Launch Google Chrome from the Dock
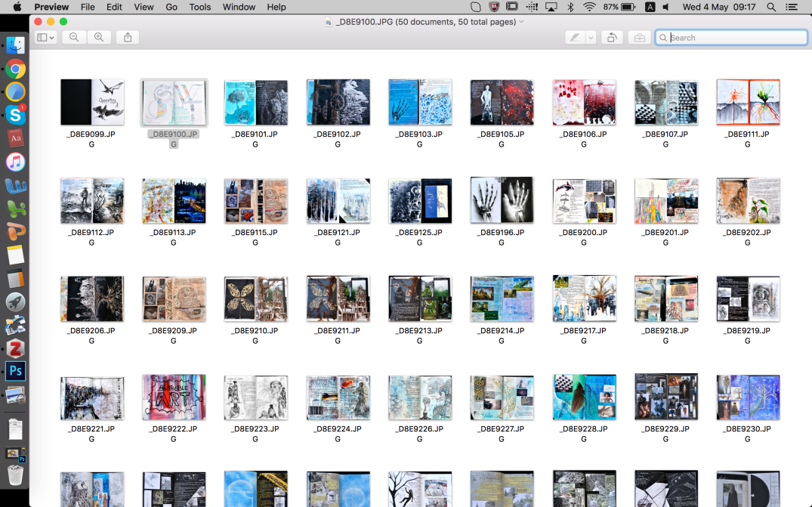The width and height of the screenshot is (812, 507). (16, 70)
